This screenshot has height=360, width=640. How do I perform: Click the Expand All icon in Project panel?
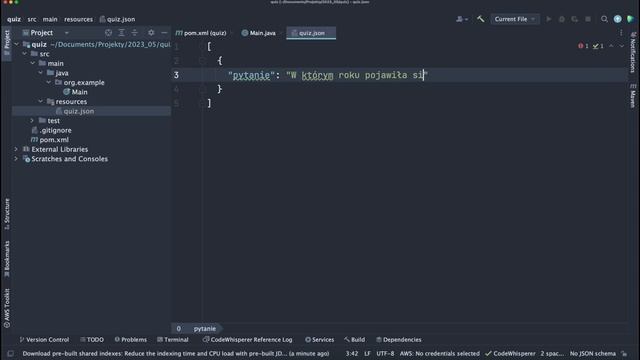point(121,33)
